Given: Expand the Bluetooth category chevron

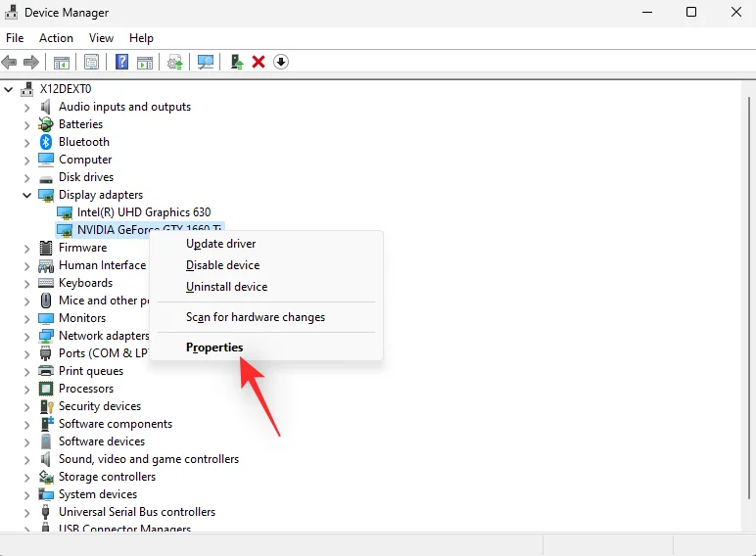Looking at the screenshot, I should [27, 142].
